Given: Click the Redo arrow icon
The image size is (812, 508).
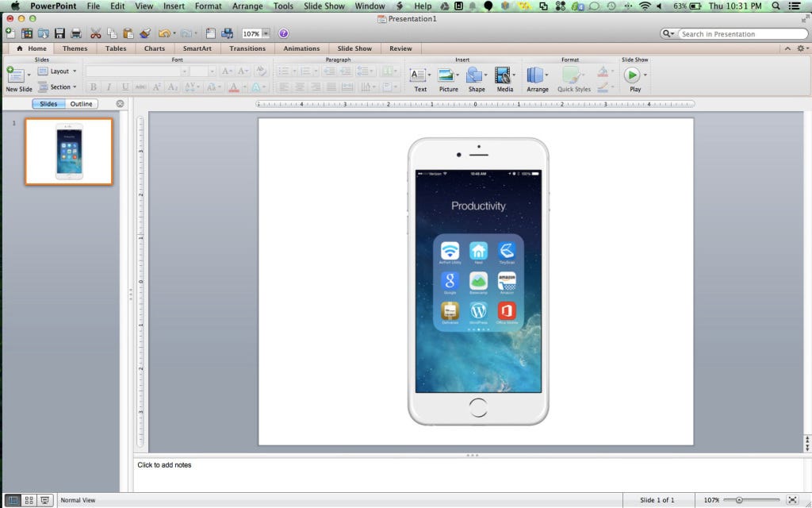Looking at the screenshot, I should [x=186, y=33].
